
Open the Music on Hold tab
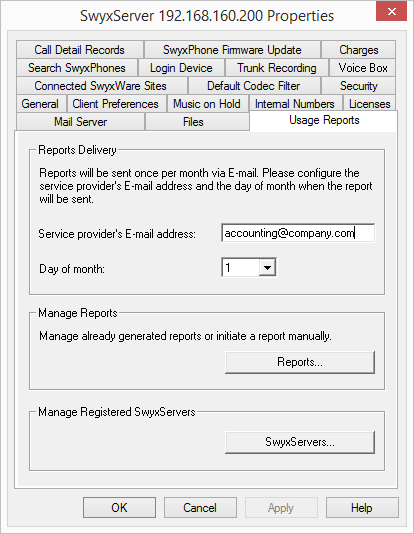(207, 104)
